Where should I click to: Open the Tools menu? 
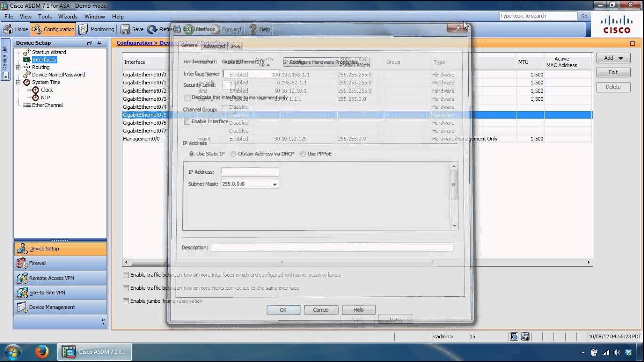(45, 16)
